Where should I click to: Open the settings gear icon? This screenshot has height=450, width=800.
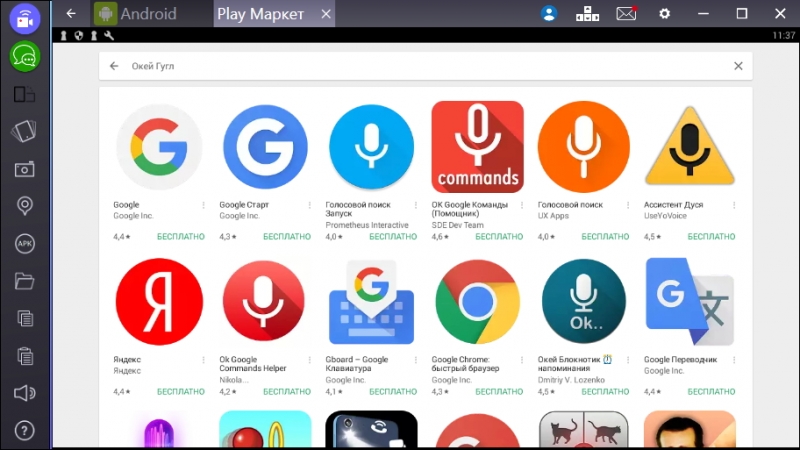coord(664,14)
